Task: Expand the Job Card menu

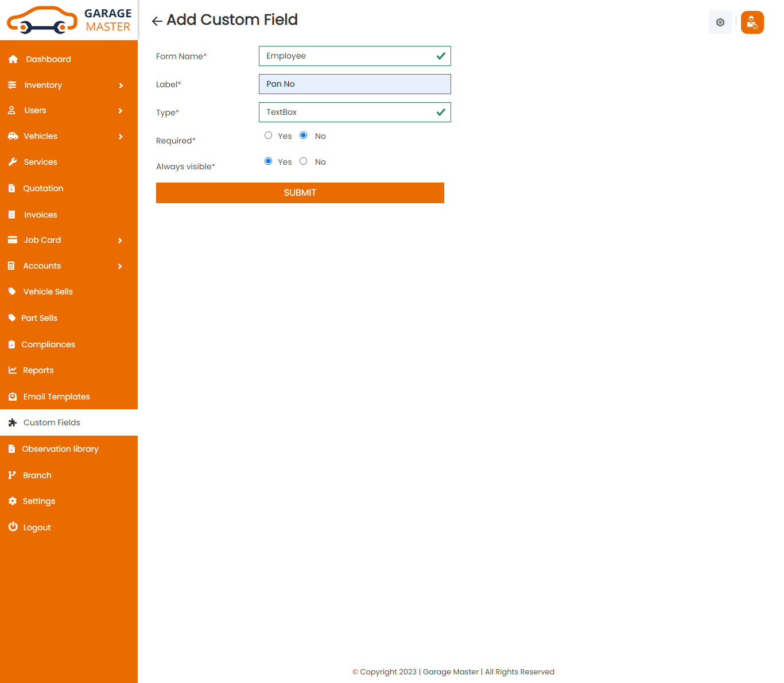Action: click(121, 240)
